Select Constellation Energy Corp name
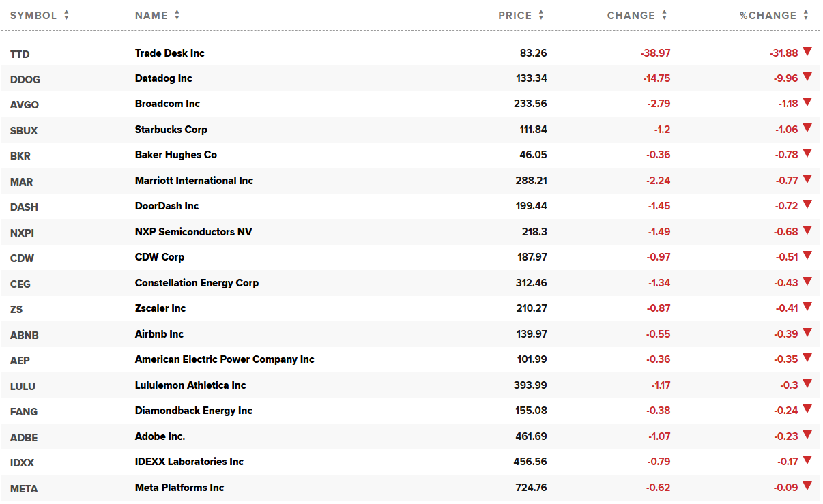 [197, 283]
